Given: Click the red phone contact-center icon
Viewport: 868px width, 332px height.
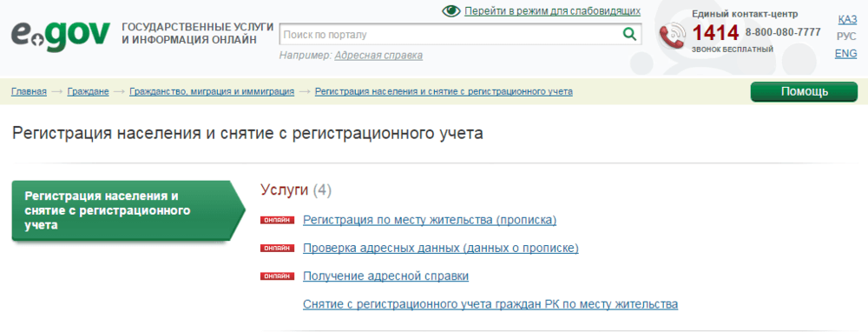Looking at the screenshot, I should [672, 37].
